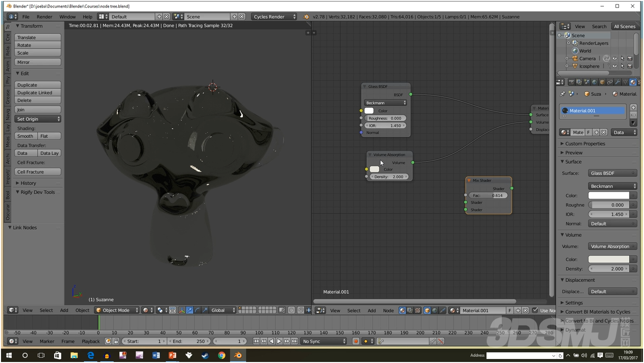Image resolution: width=644 pixels, height=363 pixels.
Task: Open the File menu
Action: click(x=26, y=17)
